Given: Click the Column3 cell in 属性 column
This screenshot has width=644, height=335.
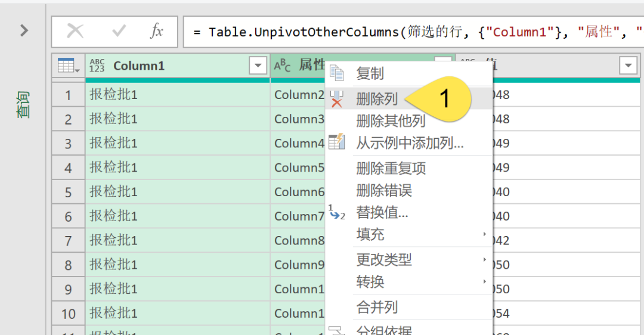Looking at the screenshot, I should click(298, 119).
